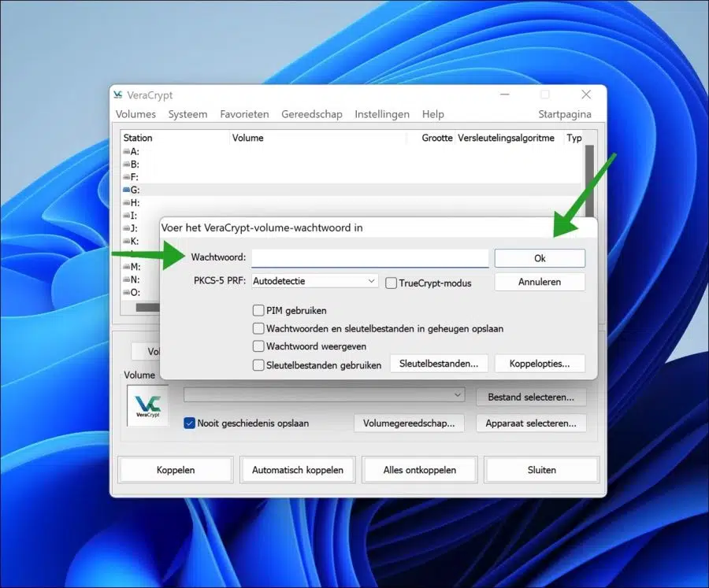Expand the volume path dropdown
The width and height of the screenshot is (709, 588).
pos(458,395)
